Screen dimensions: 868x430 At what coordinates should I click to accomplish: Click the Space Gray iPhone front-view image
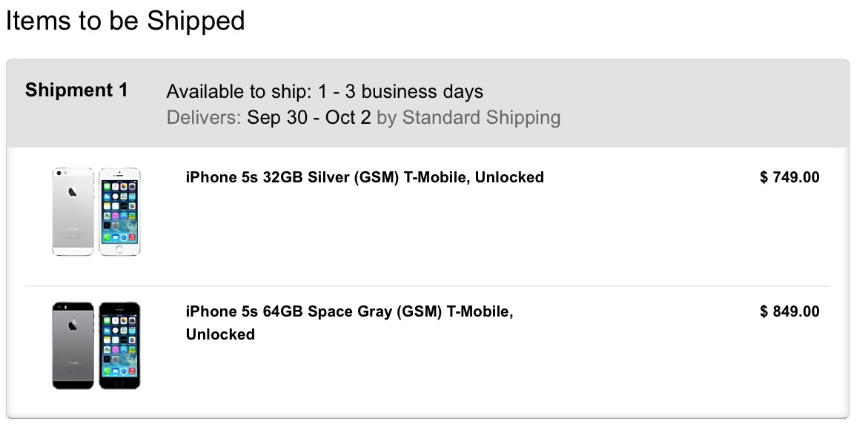pos(120,345)
